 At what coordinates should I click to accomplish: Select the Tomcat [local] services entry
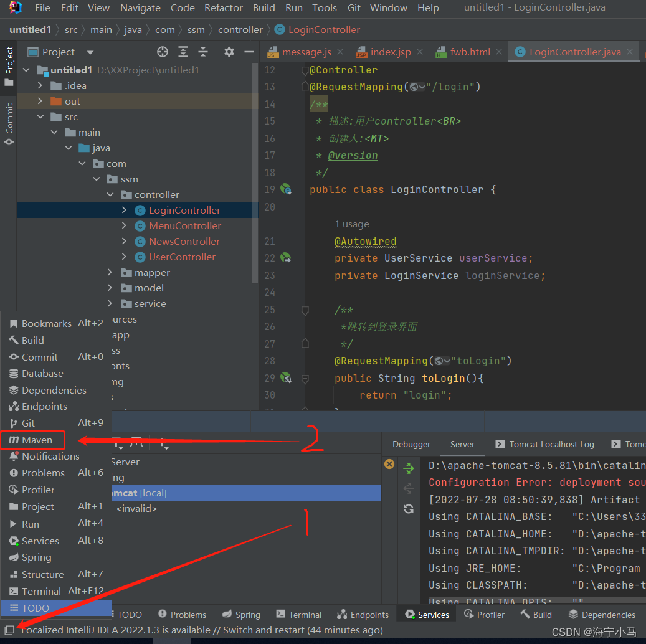[x=246, y=493]
